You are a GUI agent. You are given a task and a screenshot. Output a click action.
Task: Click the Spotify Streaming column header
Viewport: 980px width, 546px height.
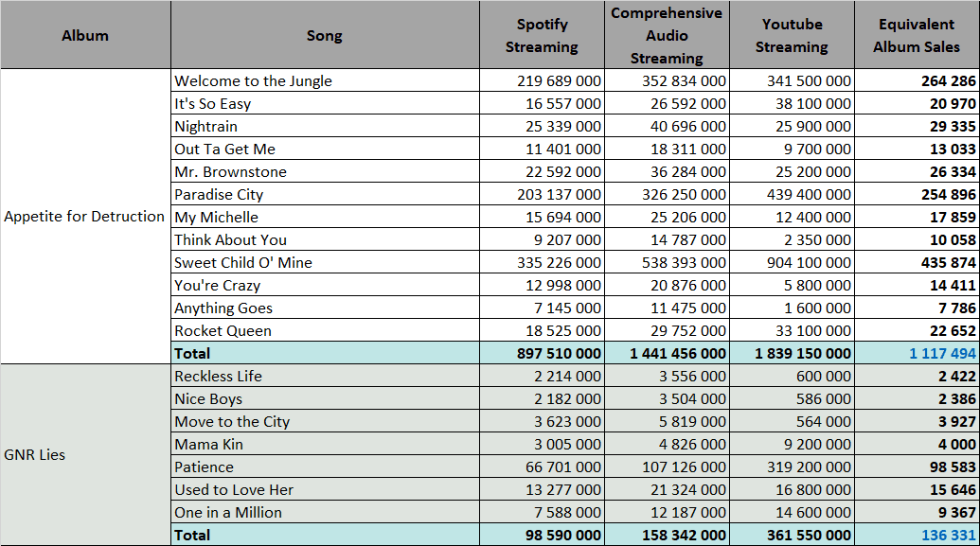click(542, 35)
